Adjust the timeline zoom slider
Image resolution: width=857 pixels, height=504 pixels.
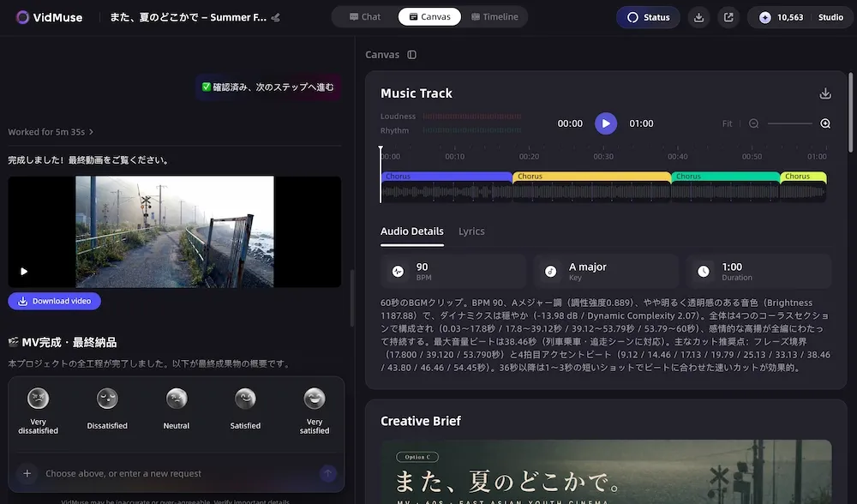(790, 123)
